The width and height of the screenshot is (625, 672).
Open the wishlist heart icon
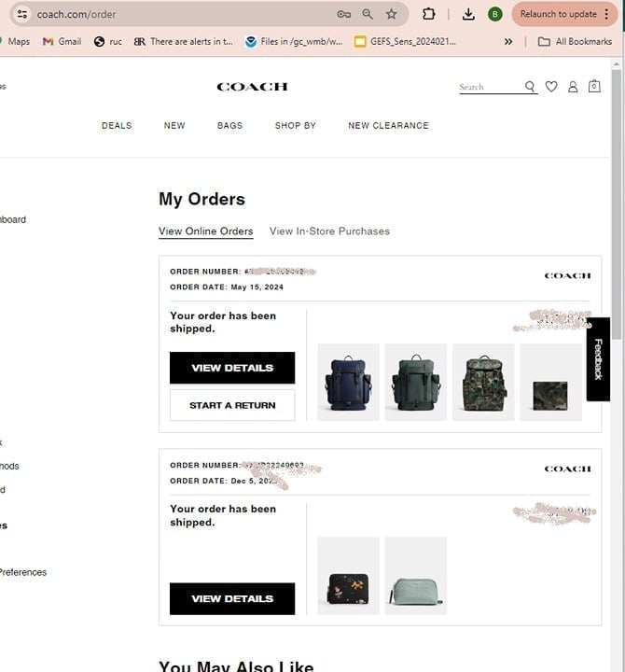point(551,87)
